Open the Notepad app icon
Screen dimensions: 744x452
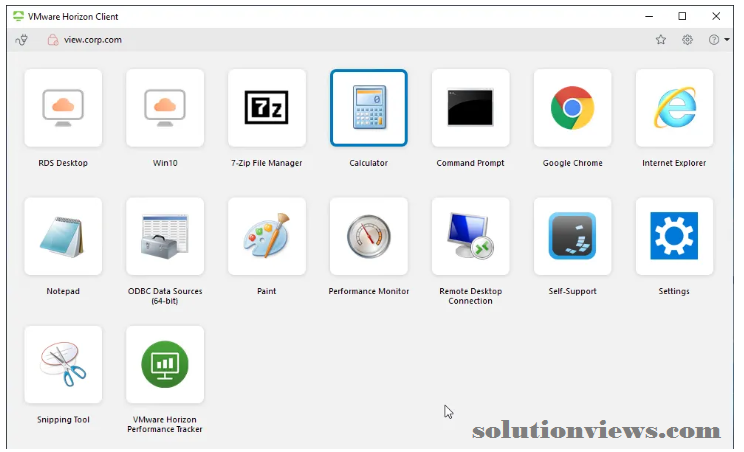[63, 236]
